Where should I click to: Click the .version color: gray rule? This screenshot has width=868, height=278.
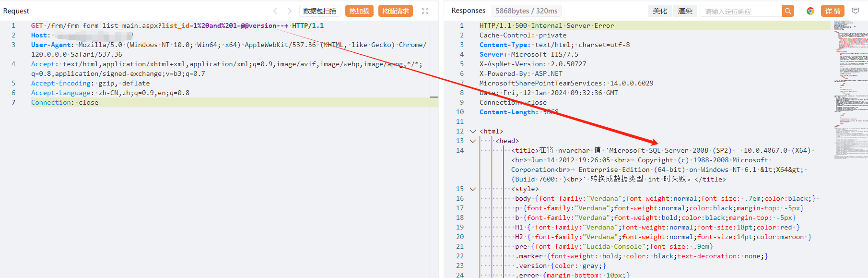[561, 266]
